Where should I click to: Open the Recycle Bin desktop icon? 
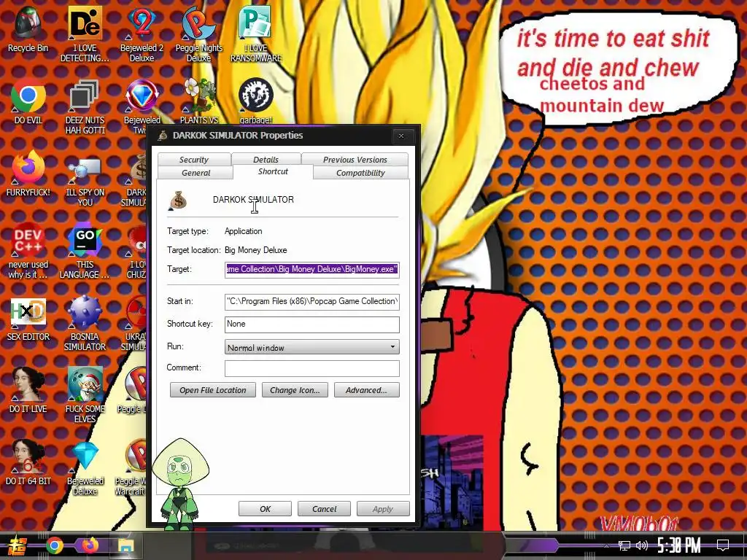click(28, 29)
